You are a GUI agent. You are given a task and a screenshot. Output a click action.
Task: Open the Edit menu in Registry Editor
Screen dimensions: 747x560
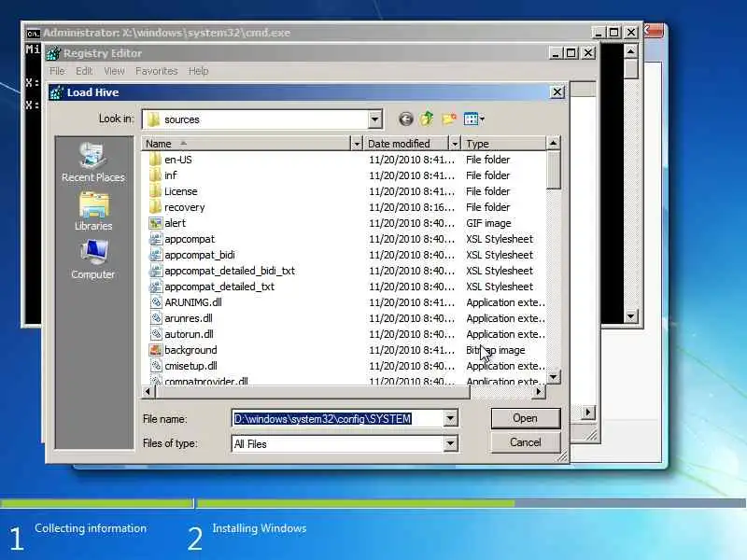coord(84,71)
